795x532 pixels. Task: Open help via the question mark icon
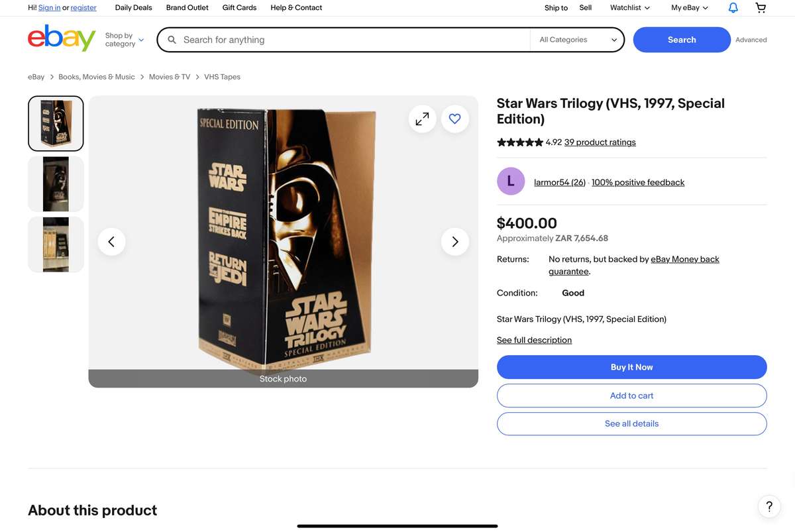coord(768,506)
